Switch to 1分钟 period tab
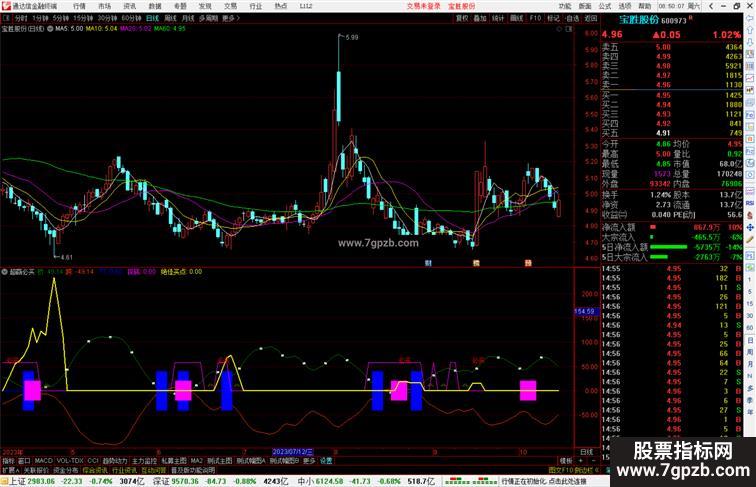 [x=40, y=18]
